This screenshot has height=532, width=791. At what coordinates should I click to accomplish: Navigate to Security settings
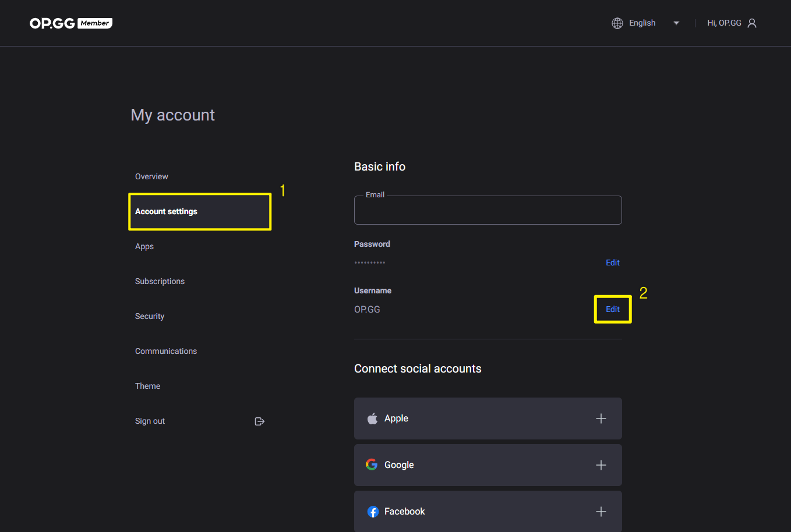coord(150,316)
